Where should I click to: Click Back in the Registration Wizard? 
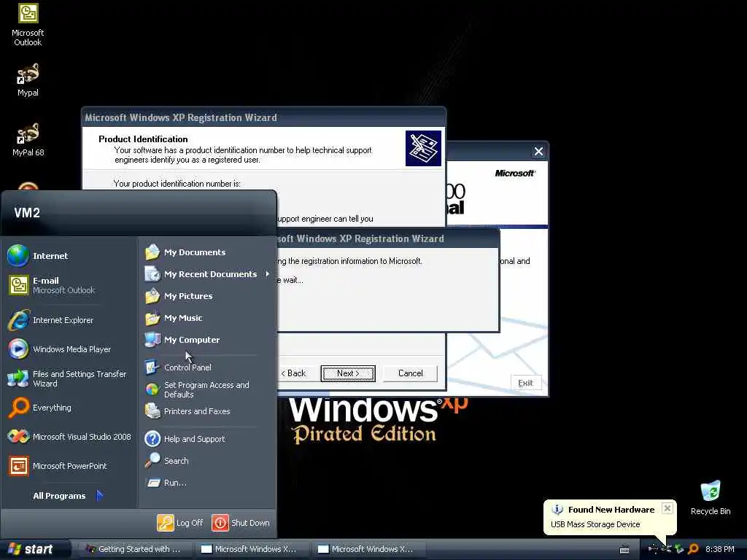pyautogui.click(x=294, y=373)
